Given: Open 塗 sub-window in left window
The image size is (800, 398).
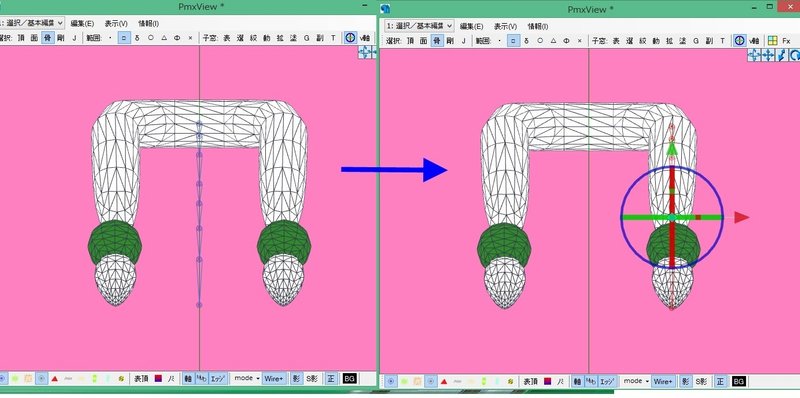Looking at the screenshot, I should point(293,38).
